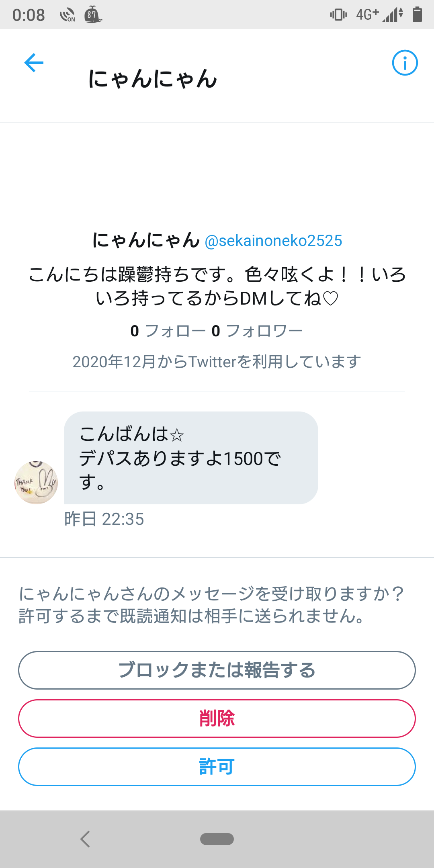
Task: Tap the 0 フォロー count
Action: click(x=168, y=331)
